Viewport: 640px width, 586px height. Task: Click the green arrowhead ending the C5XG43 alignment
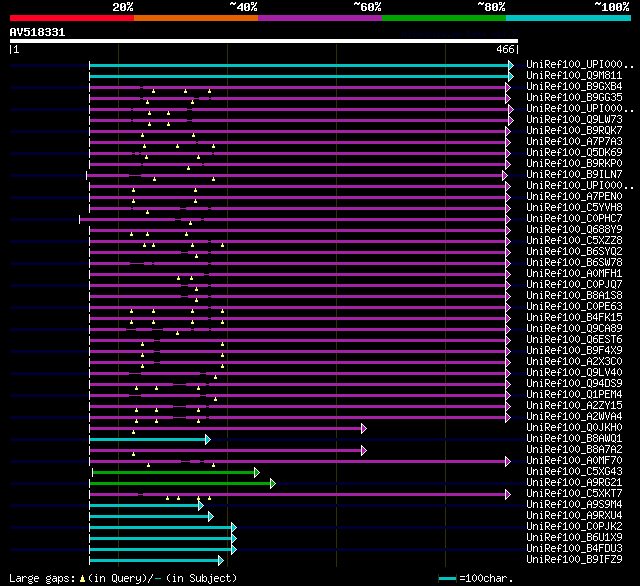click(x=257, y=473)
